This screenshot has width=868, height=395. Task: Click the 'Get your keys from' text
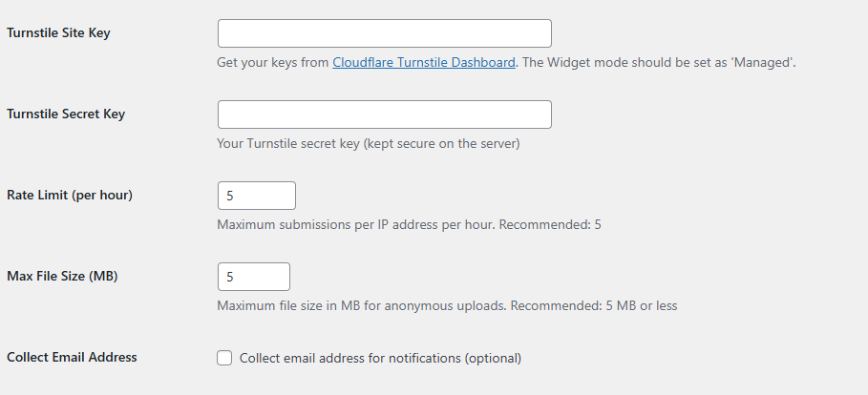[273, 63]
